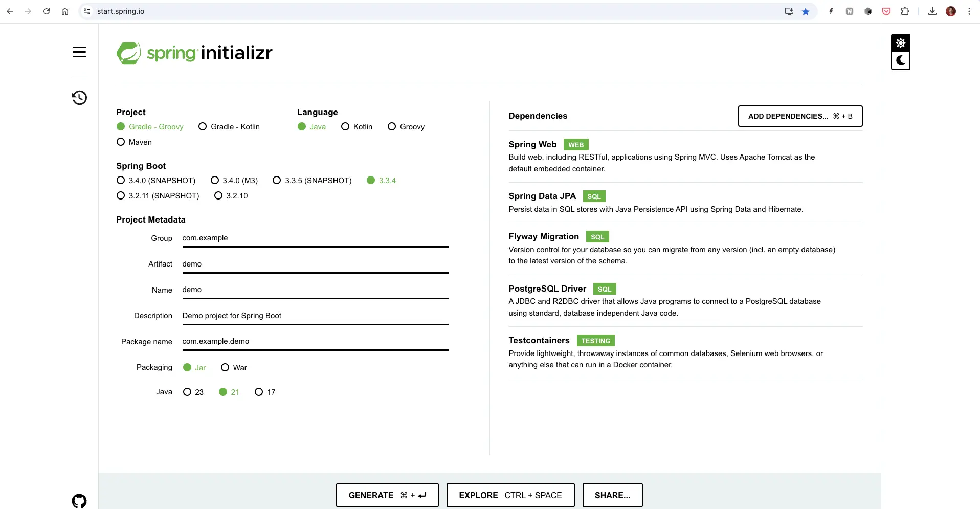This screenshot has height=509, width=980.
Task: Open the GitHub icon link
Action: tap(79, 501)
